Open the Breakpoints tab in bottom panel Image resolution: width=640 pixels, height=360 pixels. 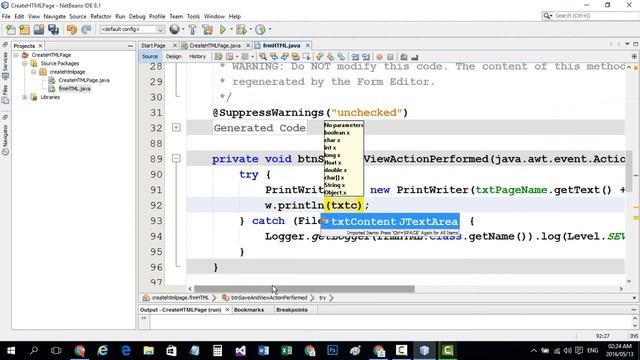pyautogui.click(x=292, y=310)
